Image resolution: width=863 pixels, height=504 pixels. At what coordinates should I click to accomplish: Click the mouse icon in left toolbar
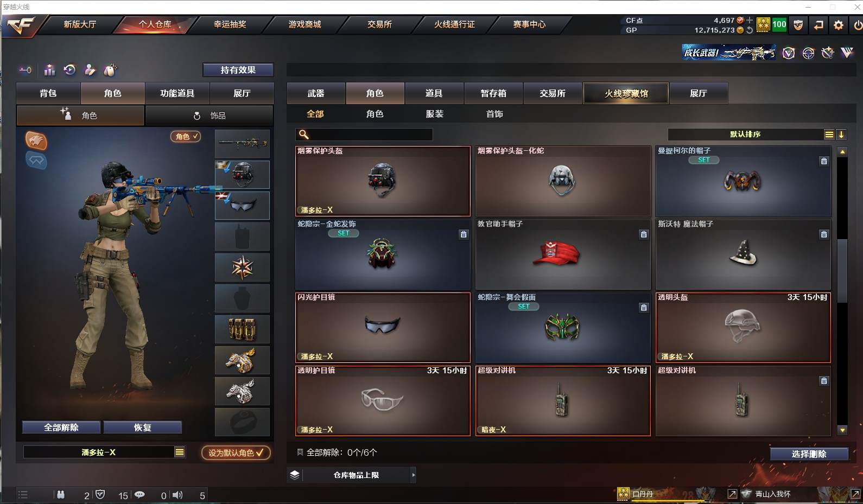[x=110, y=70]
